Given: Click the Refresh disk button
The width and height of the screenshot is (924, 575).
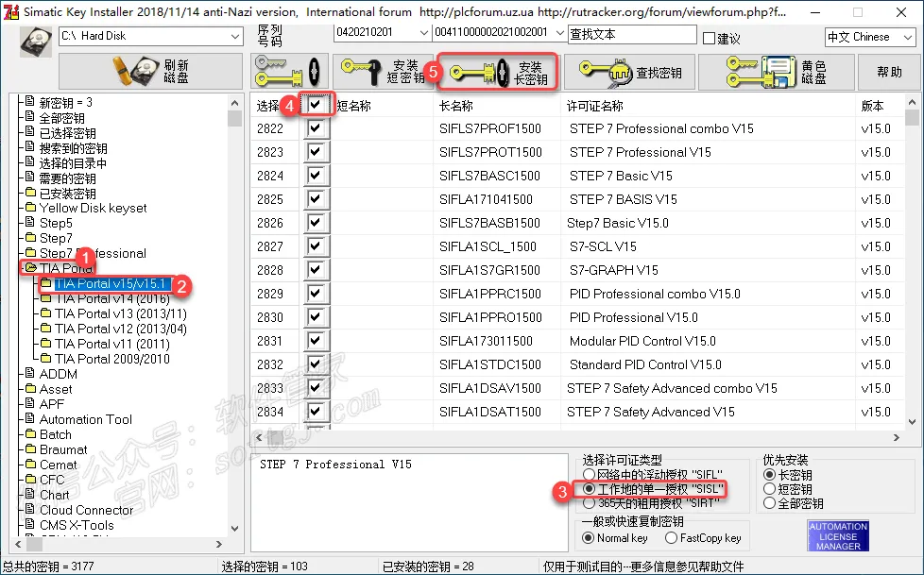Looking at the screenshot, I should click(151, 72).
